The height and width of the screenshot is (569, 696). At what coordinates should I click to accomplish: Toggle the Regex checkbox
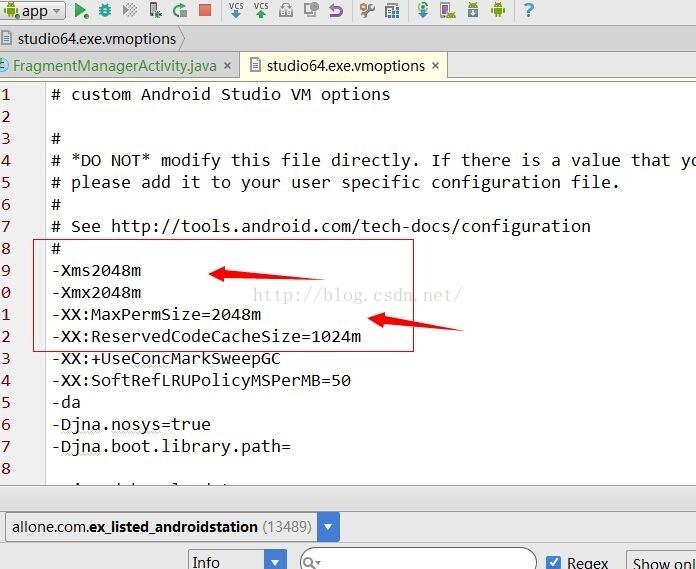[553, 562]
